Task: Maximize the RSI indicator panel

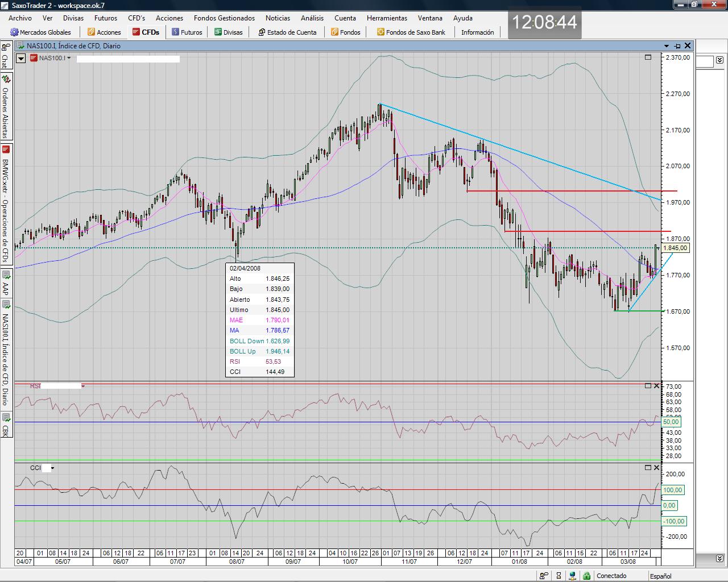Action: pyautogui.click(x=648, y=386)
